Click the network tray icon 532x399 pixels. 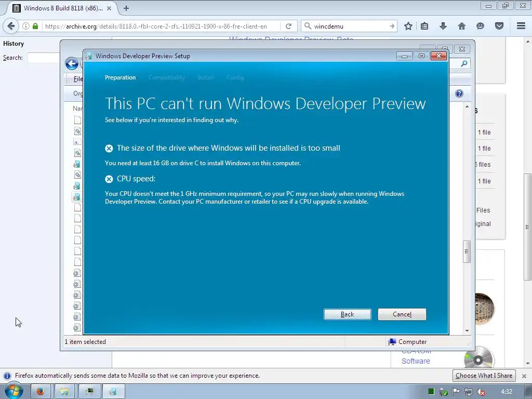click(x=468, y=392)
